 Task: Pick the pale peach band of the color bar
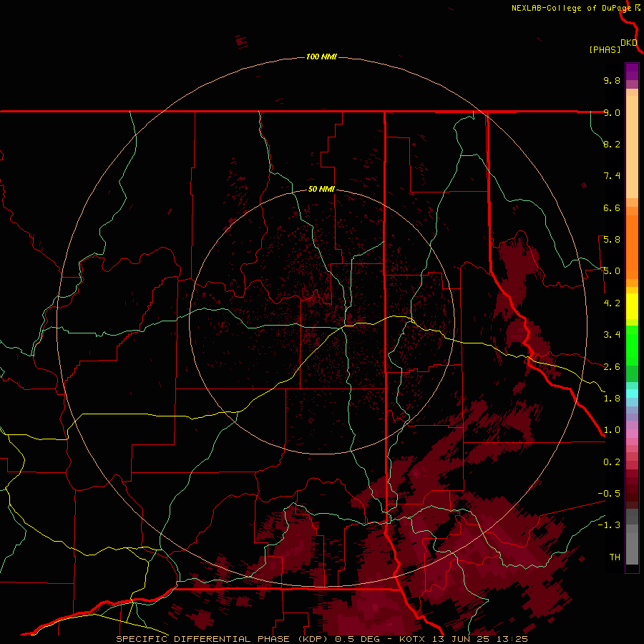632,147
